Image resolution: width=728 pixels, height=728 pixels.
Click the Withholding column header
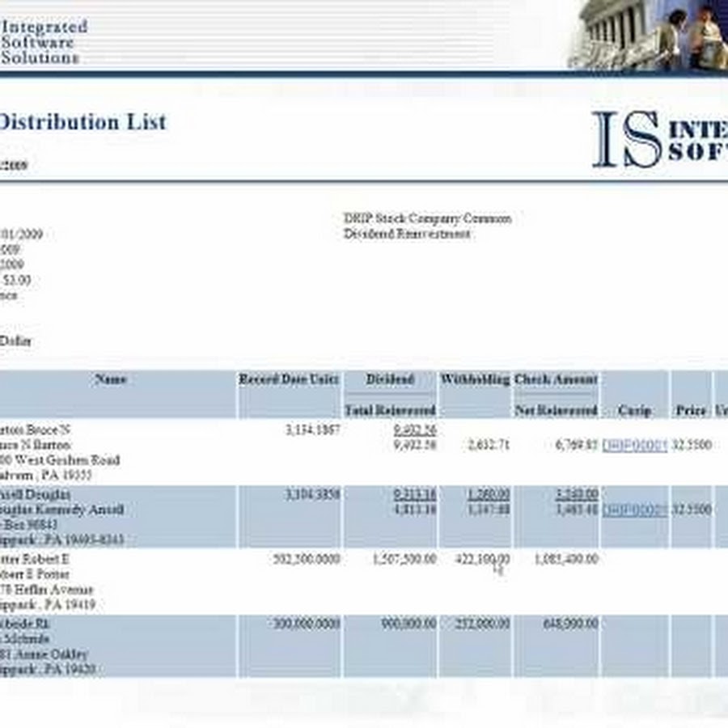[x=475, y=379]
